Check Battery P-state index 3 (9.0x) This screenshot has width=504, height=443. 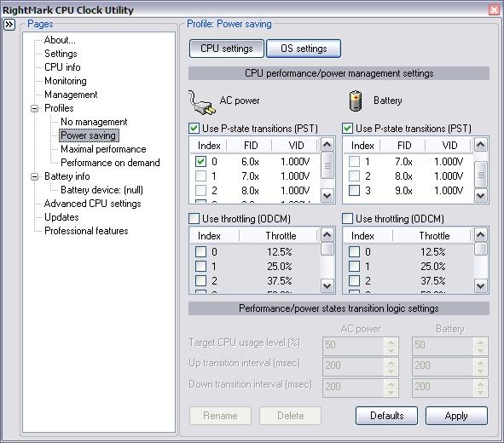(354, 190)
